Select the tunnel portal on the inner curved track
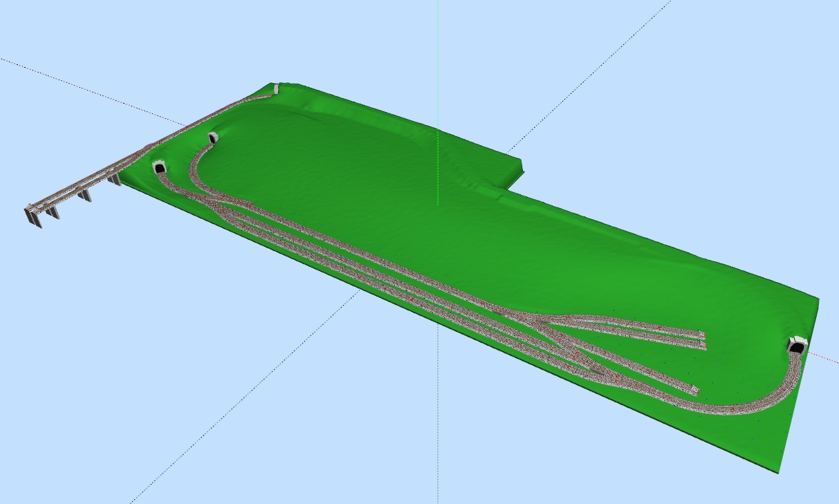 point(213,138)
